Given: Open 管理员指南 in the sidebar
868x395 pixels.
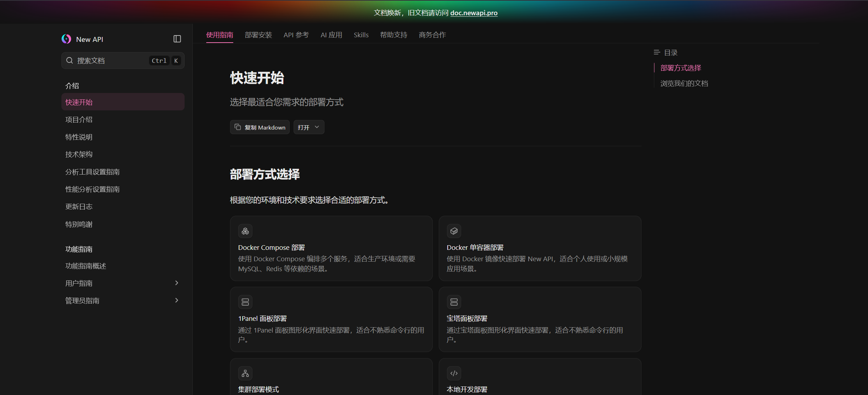Looking at the screenshot, I should tap(123, 301).
